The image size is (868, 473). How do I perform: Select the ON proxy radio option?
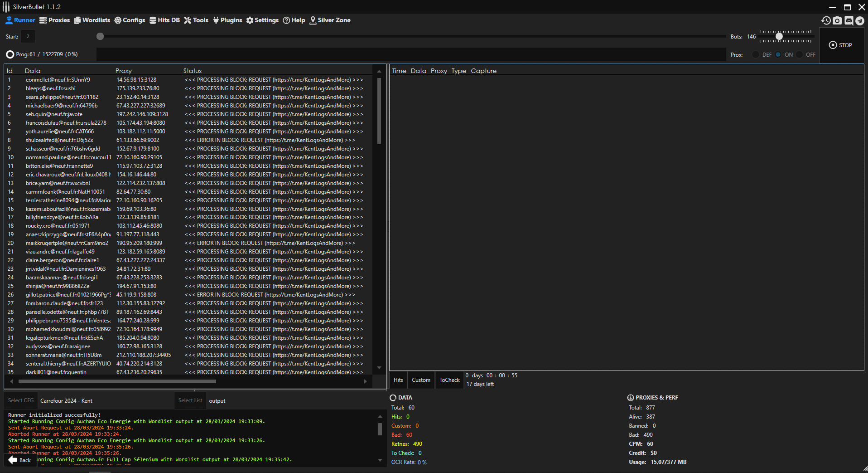pyautogui.click(x=778, y=54)
